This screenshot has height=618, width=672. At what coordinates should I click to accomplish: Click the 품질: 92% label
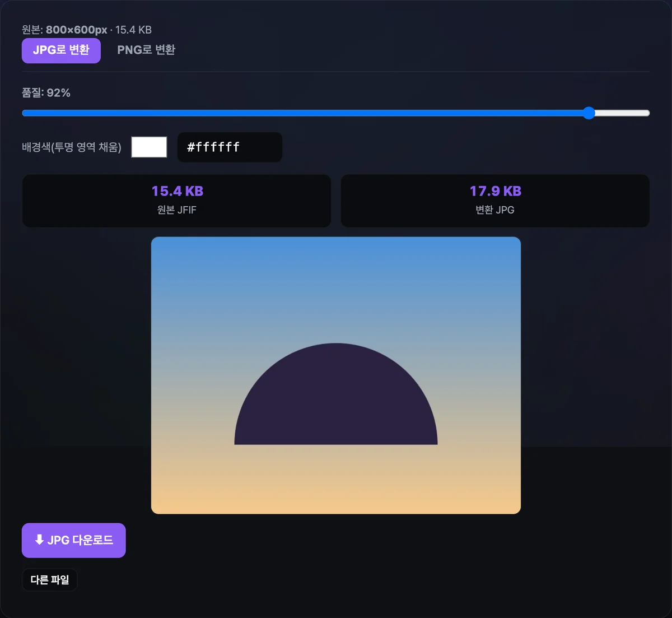[x=46, y=93]
